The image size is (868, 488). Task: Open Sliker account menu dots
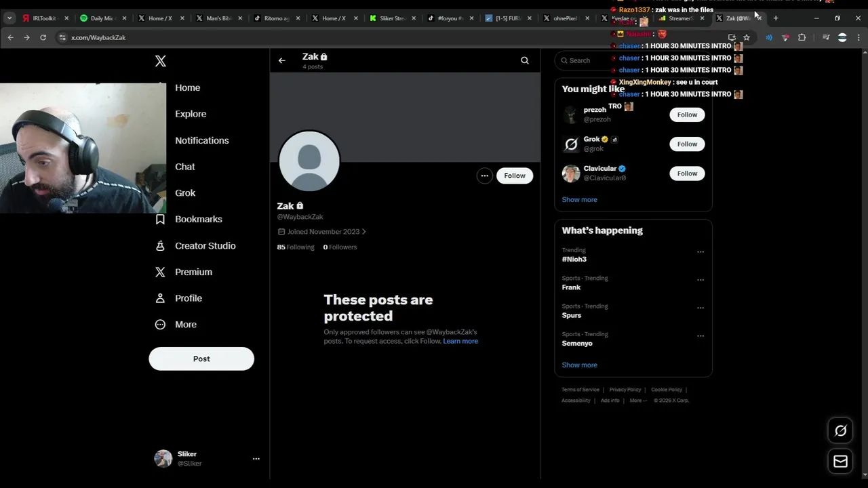(256, 459)
